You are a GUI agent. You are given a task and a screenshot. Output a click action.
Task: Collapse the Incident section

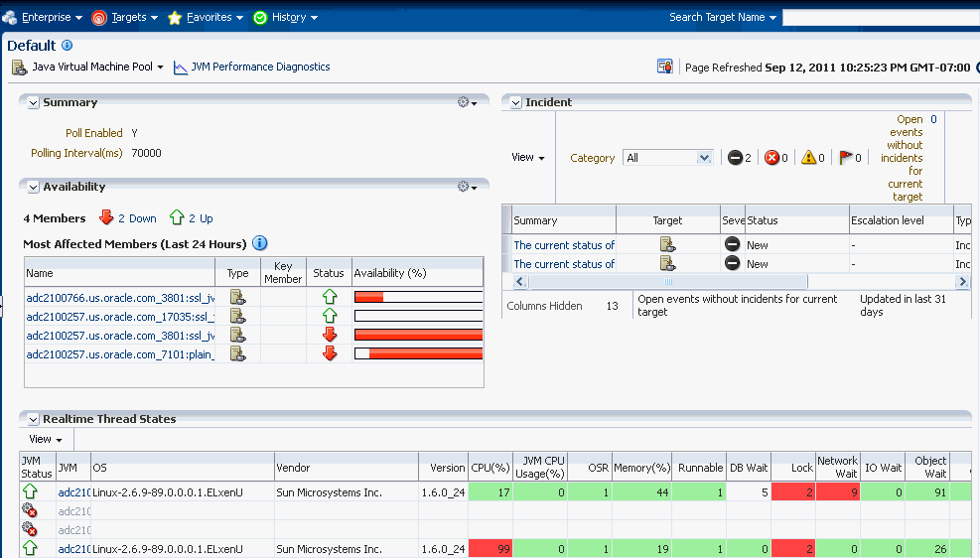coord(515,102)
